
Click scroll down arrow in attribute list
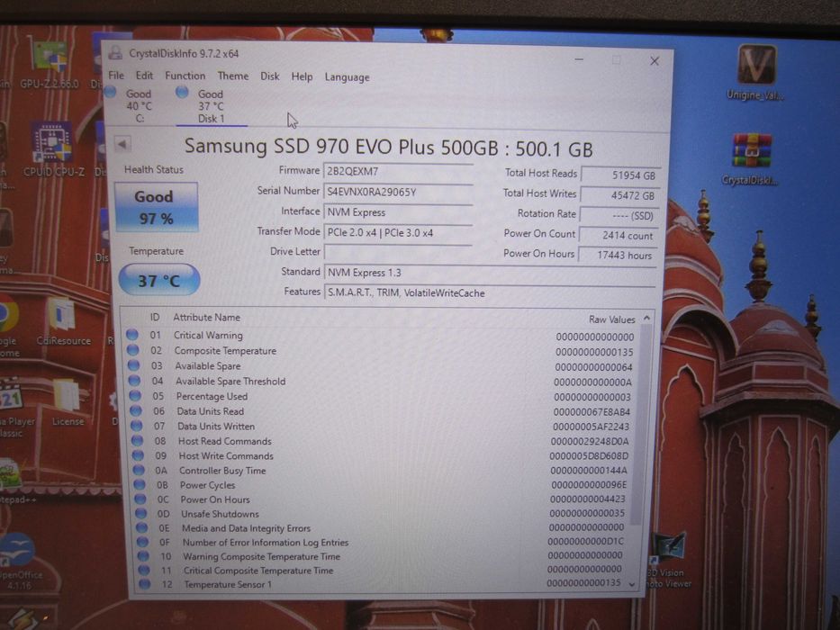coord(633,584)
